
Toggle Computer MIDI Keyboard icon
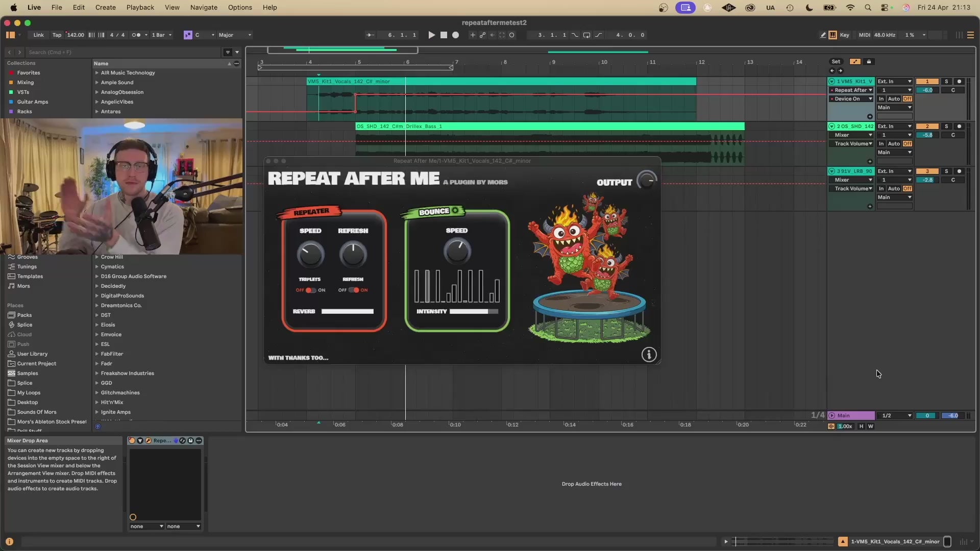point(832,35)
